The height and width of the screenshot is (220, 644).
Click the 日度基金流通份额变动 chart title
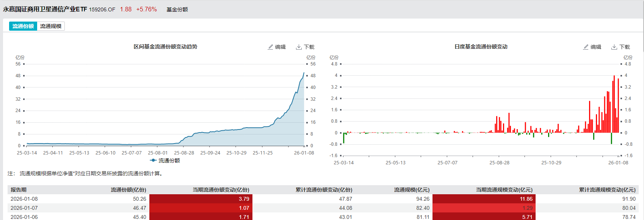481,47
